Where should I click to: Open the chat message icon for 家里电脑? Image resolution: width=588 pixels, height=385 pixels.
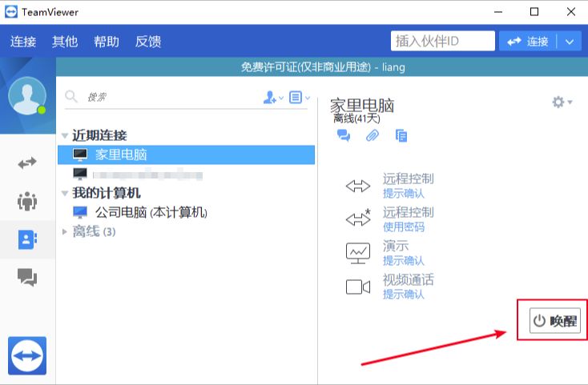344,135
